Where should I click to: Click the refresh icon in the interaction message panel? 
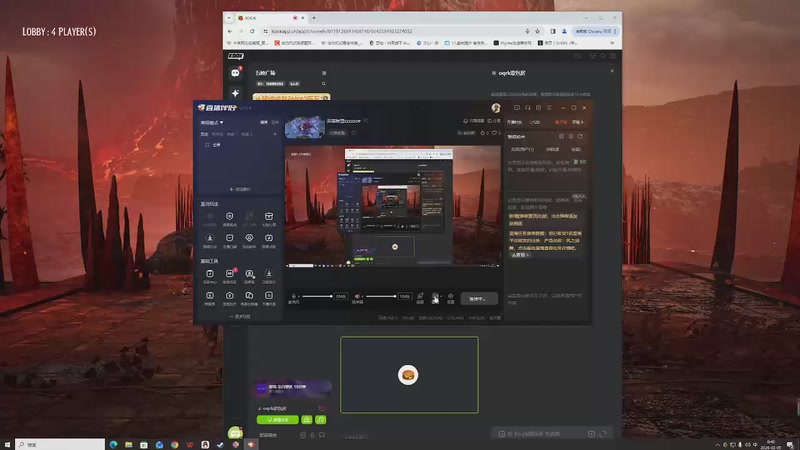click(x=580, y=137)
